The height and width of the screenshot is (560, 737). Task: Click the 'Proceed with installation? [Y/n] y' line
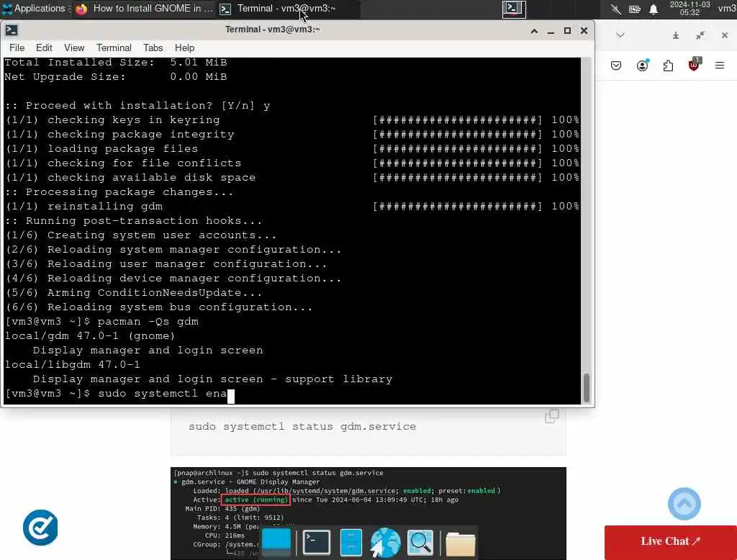137,106
